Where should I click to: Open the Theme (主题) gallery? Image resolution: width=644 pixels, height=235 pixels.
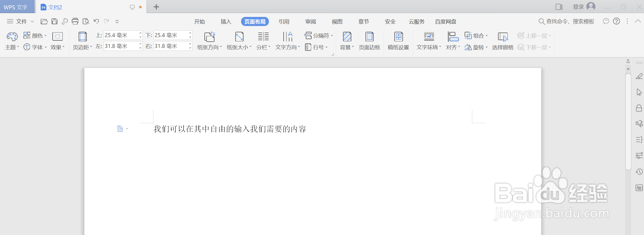pyautogui.click(x=12, y=41)
